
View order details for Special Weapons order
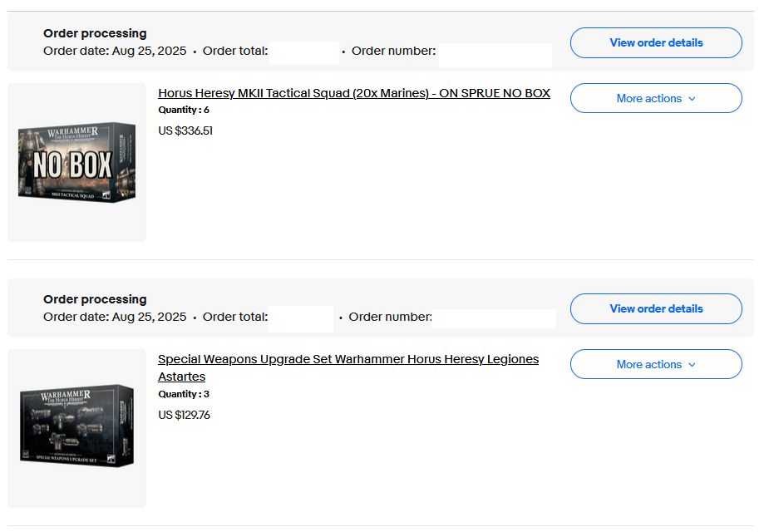656,308
